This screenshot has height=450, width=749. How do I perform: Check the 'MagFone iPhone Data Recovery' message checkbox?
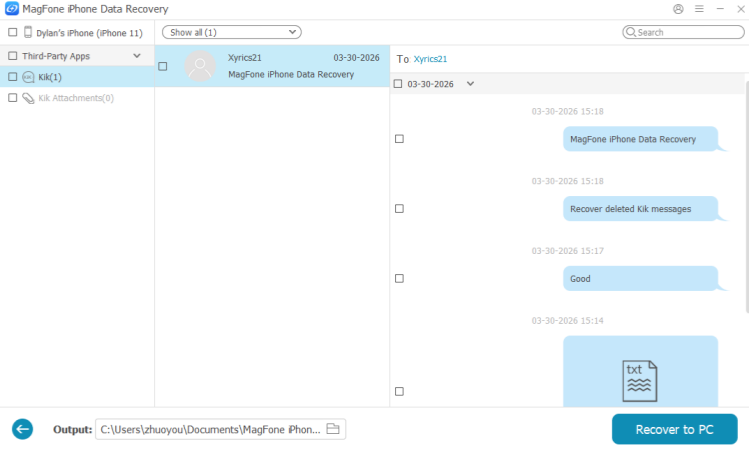point(399,139)
